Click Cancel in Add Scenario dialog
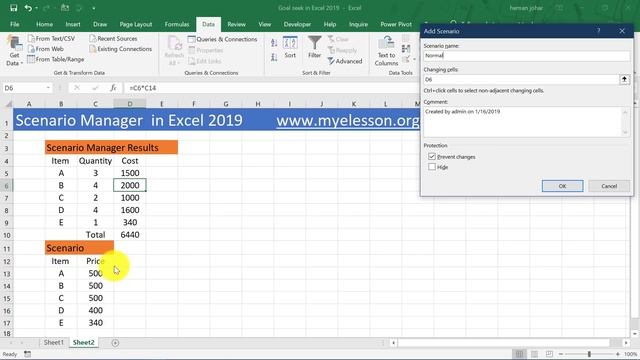 tap(609, 186)
